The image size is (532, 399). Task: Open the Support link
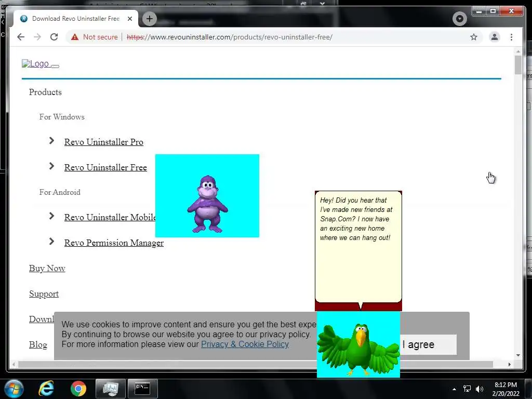point(44,294)
